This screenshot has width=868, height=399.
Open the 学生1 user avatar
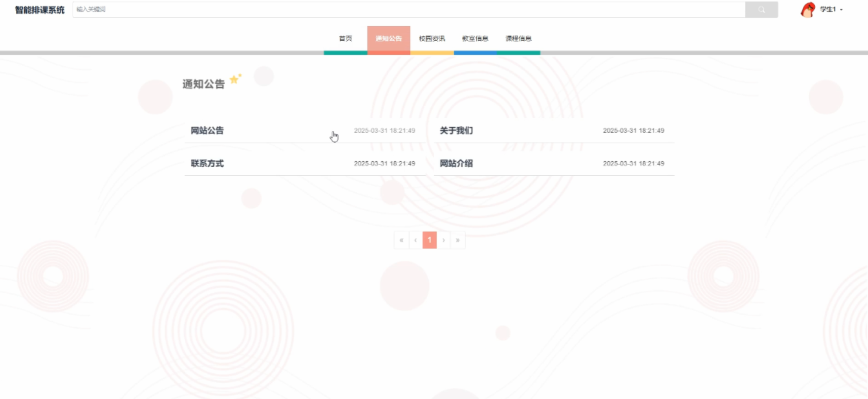tap(808, 9)
